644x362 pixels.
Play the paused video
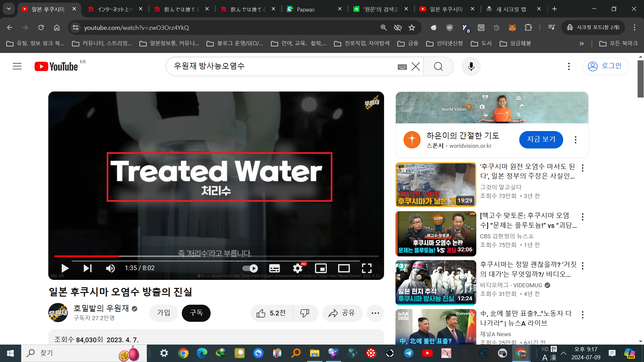65,268
